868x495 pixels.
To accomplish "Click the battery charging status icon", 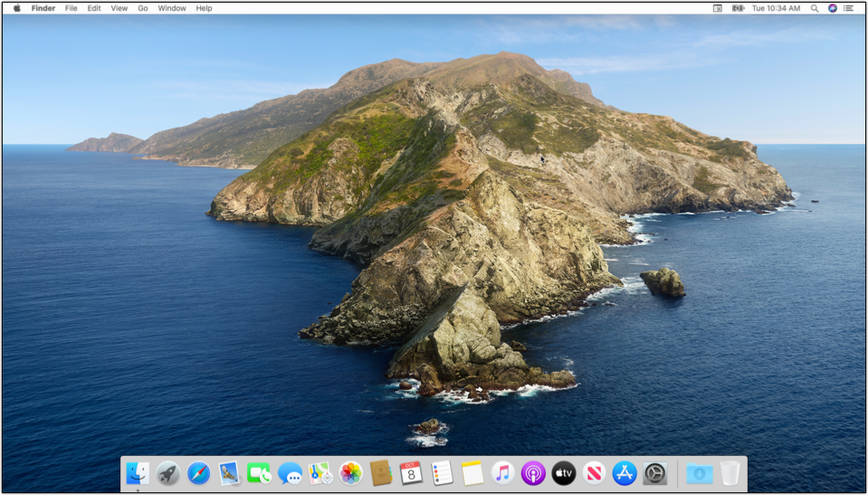I will 738,8.
